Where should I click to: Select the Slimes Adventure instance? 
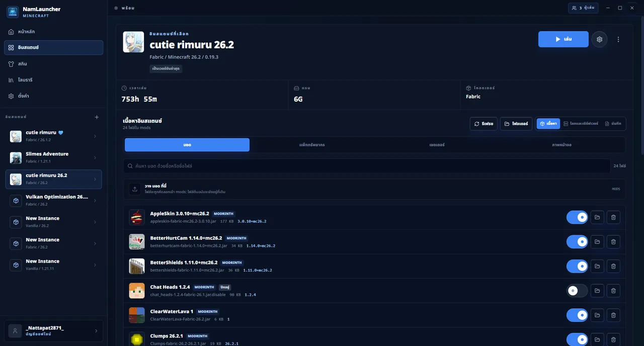coord(54,158)
